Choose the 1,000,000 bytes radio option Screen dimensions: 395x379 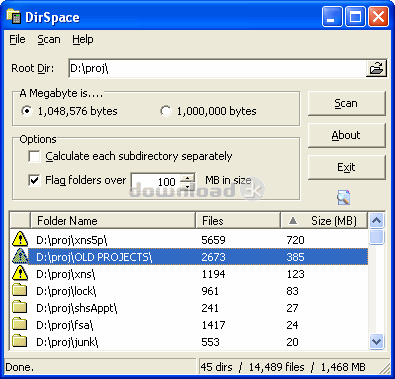[x=165, y=111]
